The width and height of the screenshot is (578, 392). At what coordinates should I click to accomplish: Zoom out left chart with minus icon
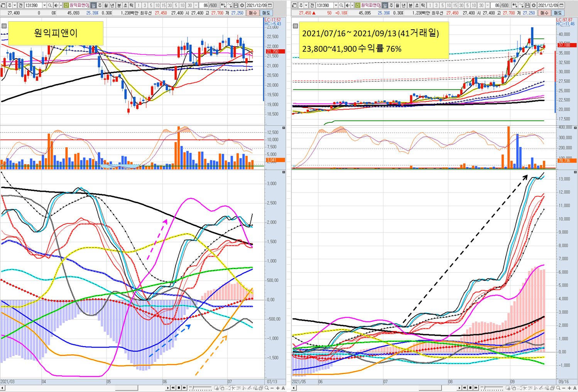click(x=272, y=388)
